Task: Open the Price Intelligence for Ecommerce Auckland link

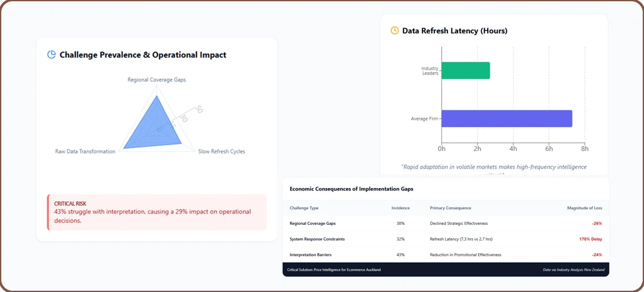Action: click(x=334, y=270)
